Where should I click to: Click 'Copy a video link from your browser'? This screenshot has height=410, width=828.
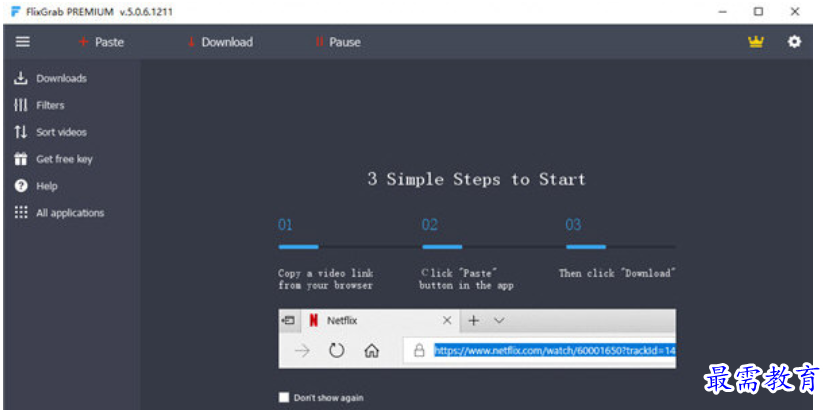pyautogui.click(x=326, y=279)
